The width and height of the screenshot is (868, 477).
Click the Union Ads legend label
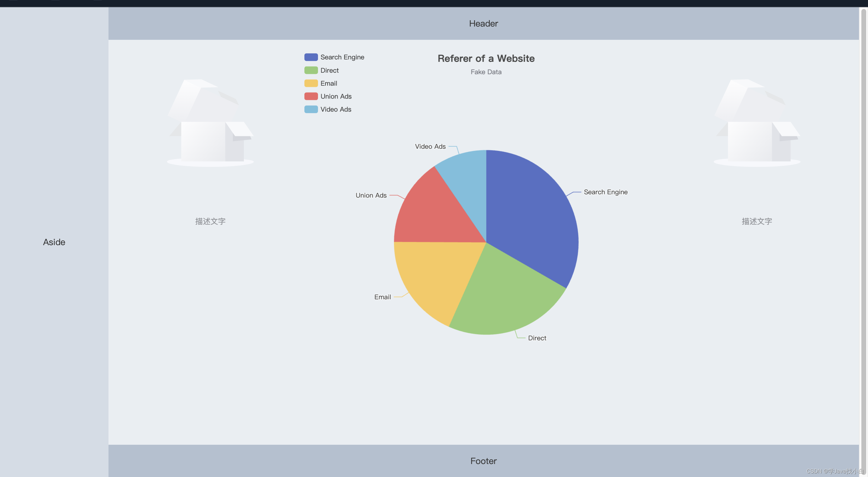pyautogui.click(x=336, y=96)
